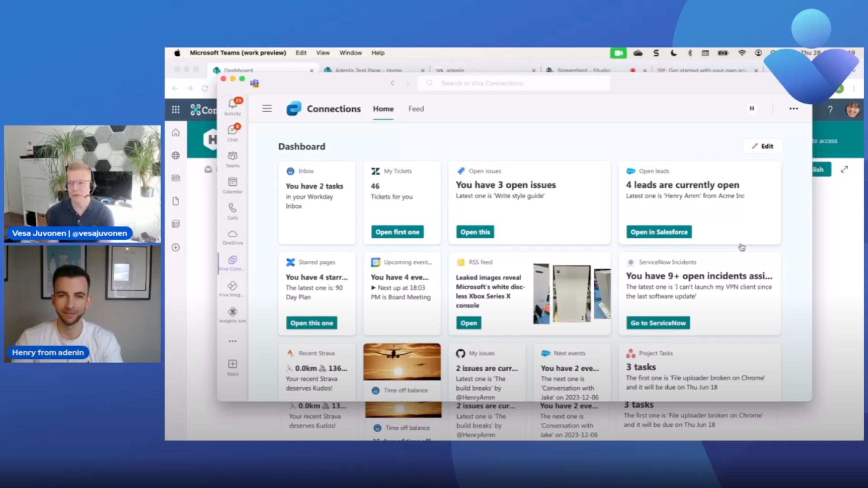The width and height of the screenshot is (868, 488).
Task: Click the home icon in SharePoint left rail
Action: tap(176, 133)
